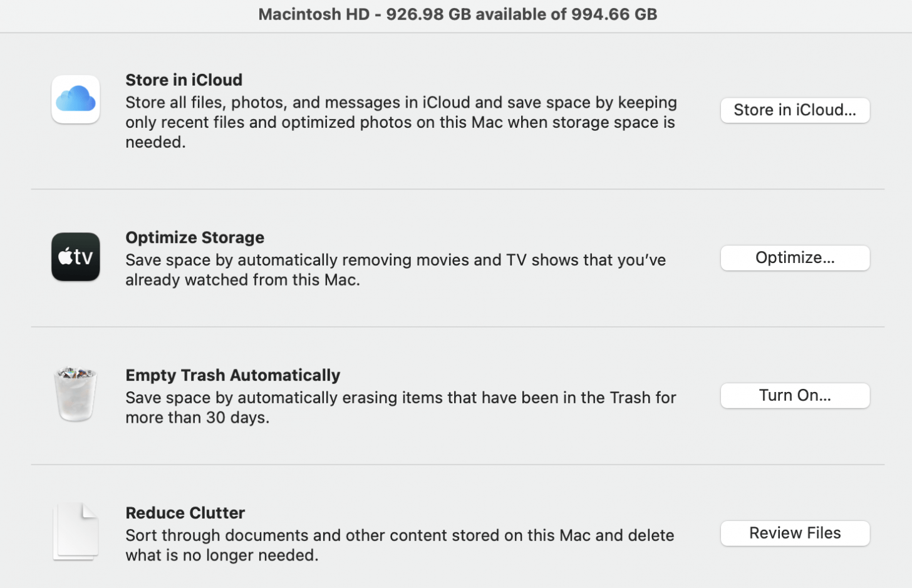Screen dimensions: 912x588
Task: Open Review Files to reduce clutter
Action: [794, 533]
